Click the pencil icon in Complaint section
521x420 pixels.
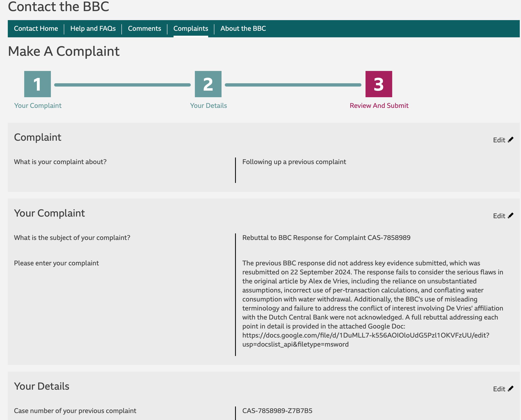pyautogui.click(x=511, y=140)
